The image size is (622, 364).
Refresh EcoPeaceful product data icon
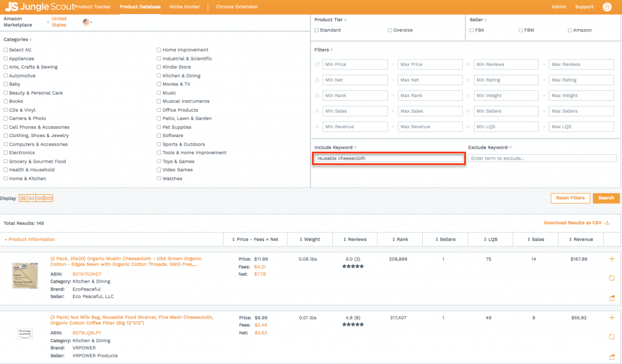point(612,278)
